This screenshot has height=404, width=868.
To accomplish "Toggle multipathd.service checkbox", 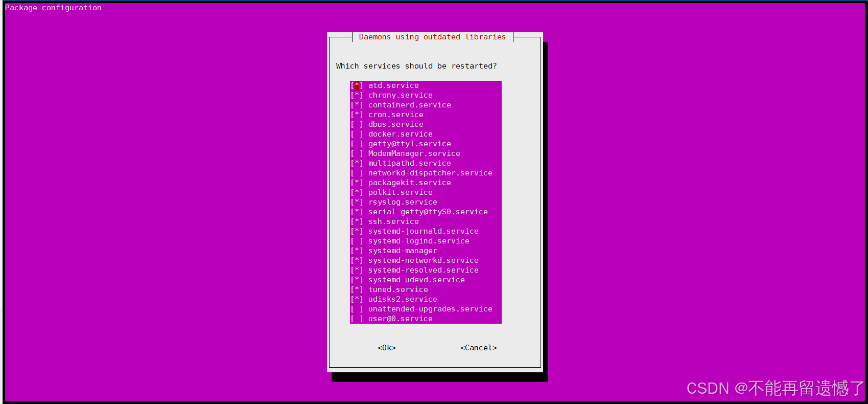I will 357,163.
